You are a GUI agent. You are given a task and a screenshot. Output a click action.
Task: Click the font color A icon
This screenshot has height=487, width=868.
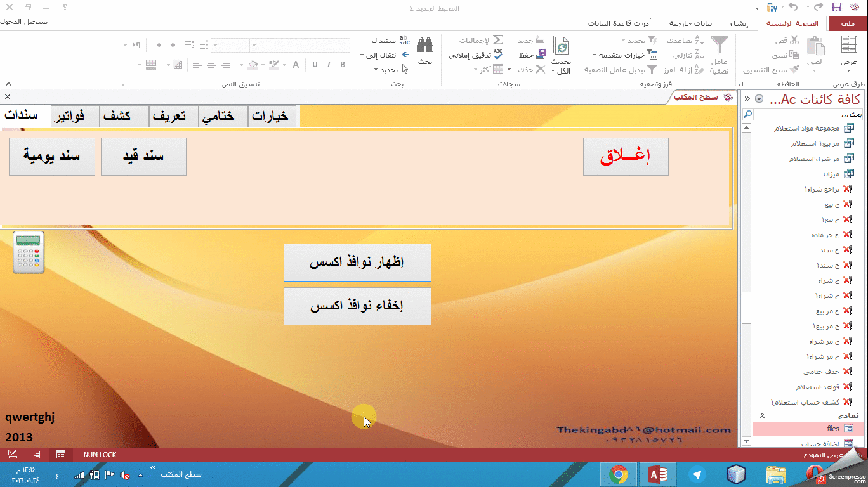[295, 65]
